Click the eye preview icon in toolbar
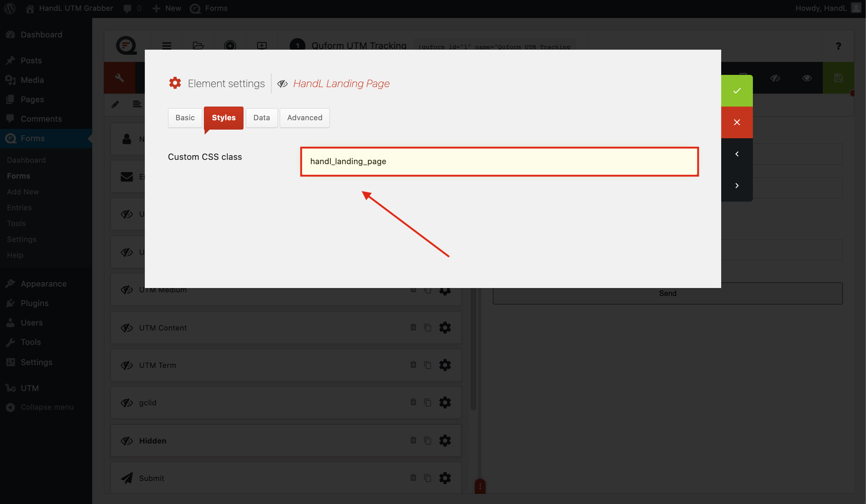Viewport: 866px width, 504px height. coord(807,78)
